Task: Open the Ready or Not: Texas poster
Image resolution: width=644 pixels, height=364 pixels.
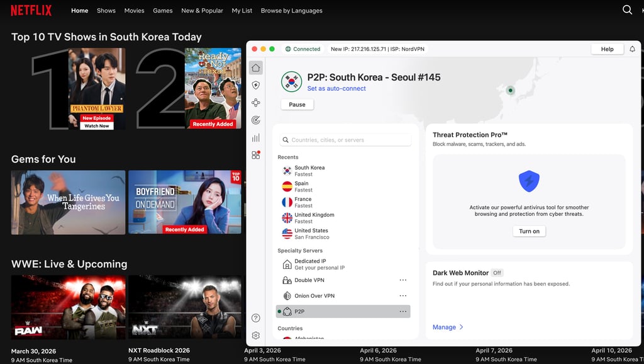Action: click(x=213, y=88)
